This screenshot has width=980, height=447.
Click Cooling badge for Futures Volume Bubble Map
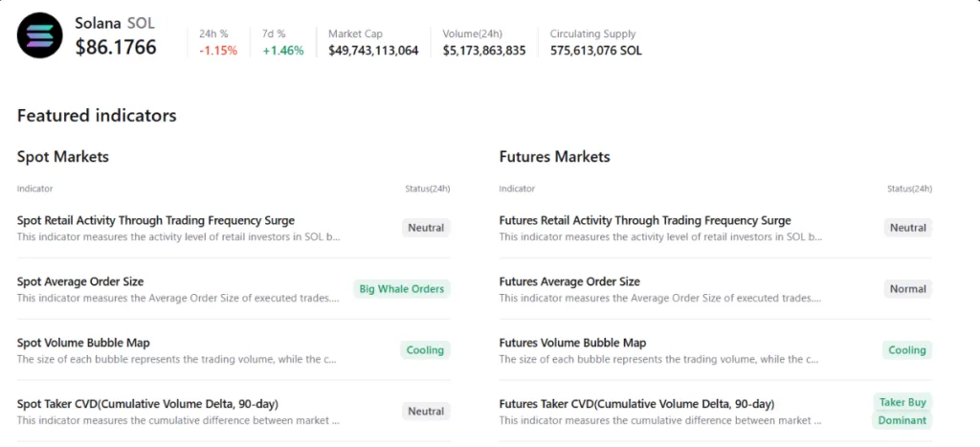click(x=907, y=350)
